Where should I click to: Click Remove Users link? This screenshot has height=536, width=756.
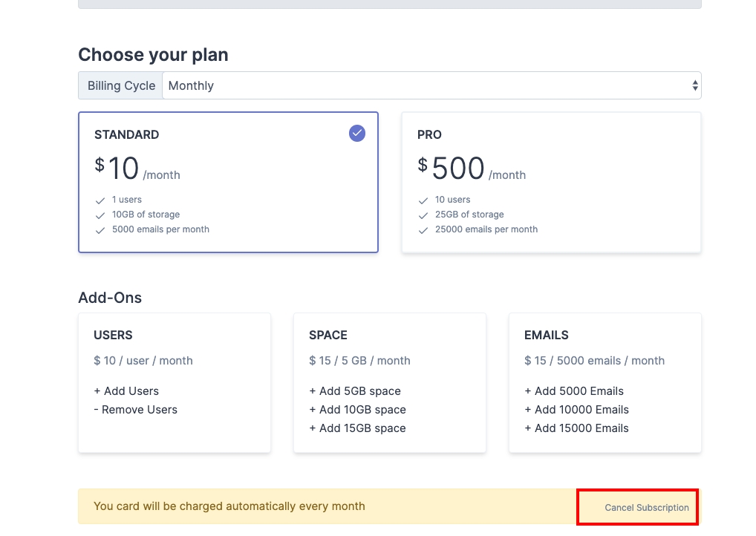(x=135, y=410)
